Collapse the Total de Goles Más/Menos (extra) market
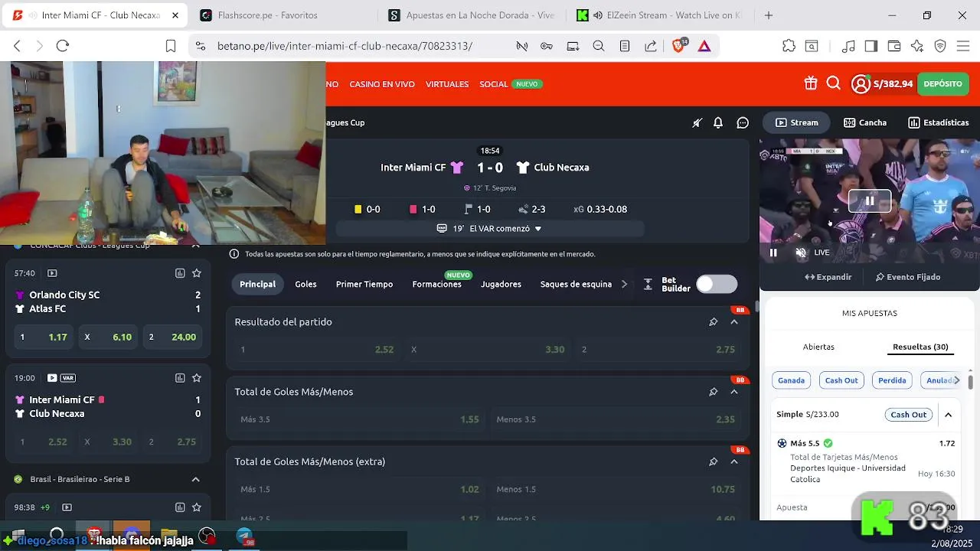This screenshot has width=980, height=551. (x=734, y=461)
